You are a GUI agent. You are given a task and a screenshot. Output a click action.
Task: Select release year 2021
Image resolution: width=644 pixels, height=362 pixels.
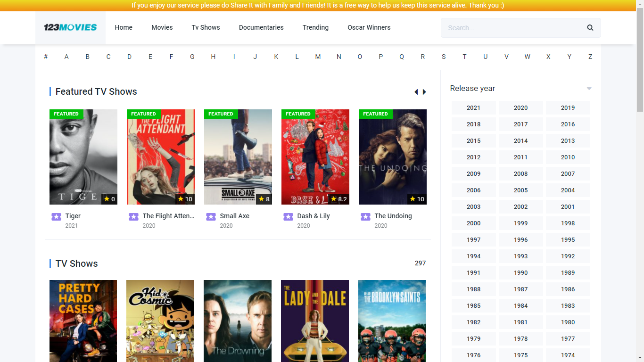click(x=473, y=107)
